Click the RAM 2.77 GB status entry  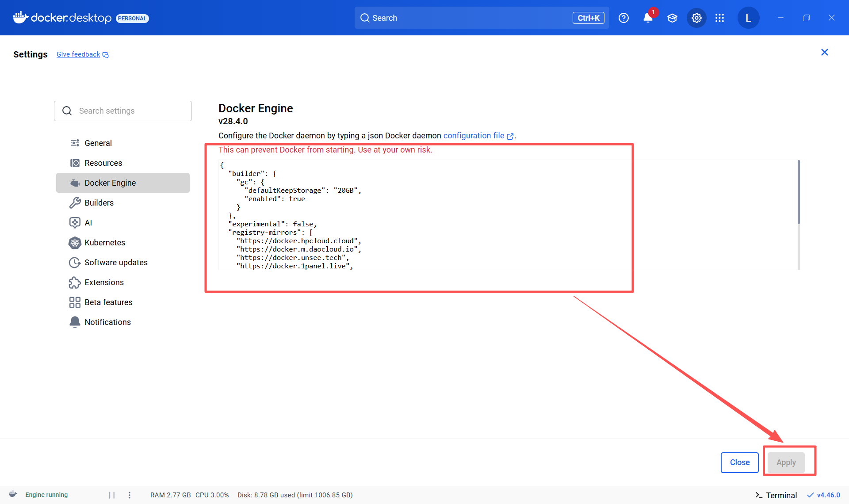[x=170, y=495]
